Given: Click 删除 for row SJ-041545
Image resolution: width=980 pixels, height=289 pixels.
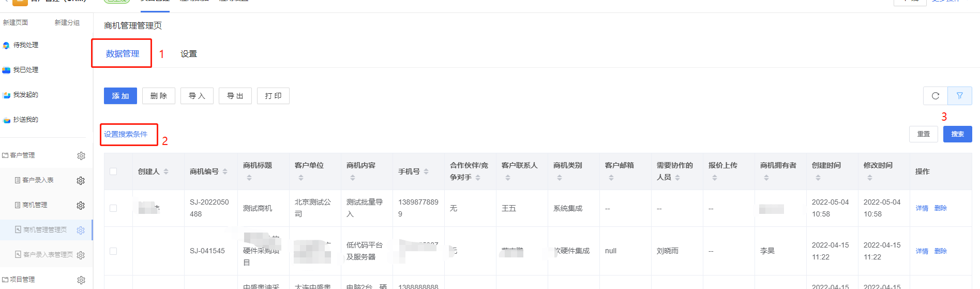Looking at the screenshot, I should tap(941, 251).
